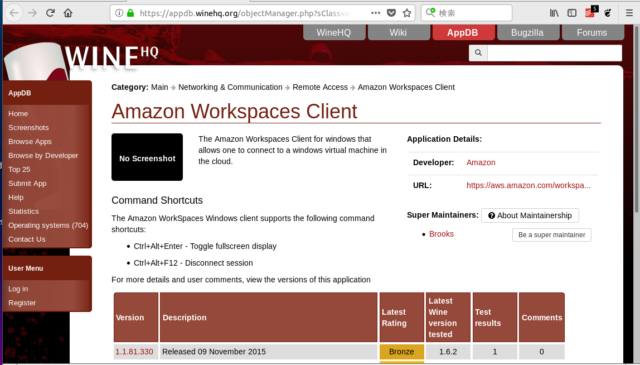Click the No Screenshot thumbnail
The height and width of the screenshot is (365, 640).
(147, 157)
